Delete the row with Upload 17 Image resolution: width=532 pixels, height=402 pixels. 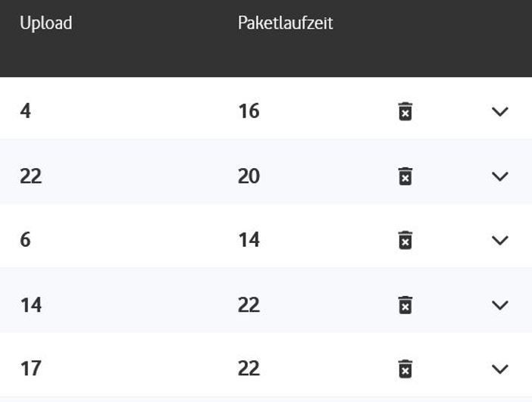point(405,369)
